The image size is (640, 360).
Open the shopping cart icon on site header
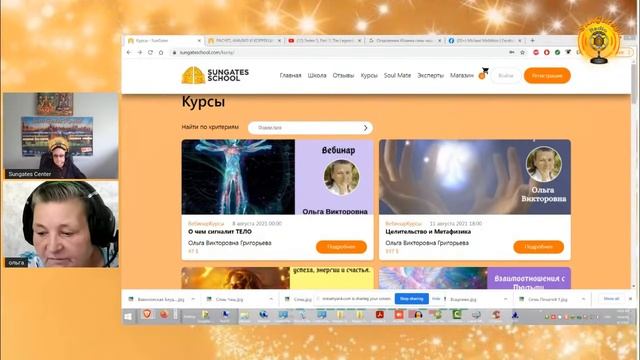[x=484, y=73]
